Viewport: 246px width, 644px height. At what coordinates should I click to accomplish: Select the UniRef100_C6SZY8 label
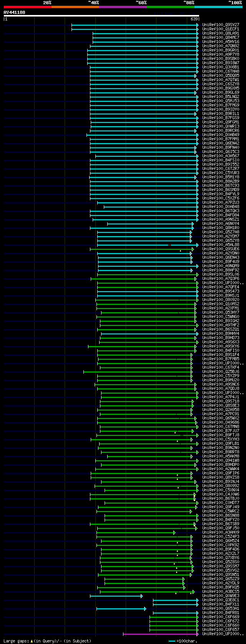click(221, 84)
